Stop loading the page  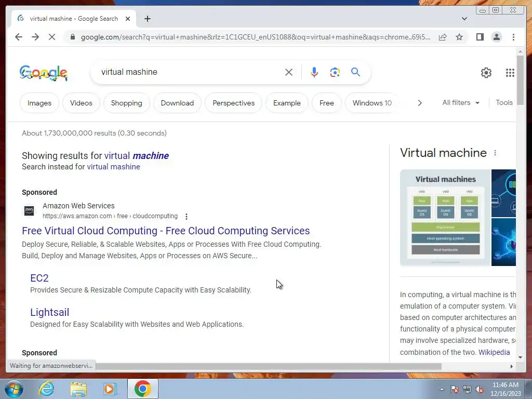[52, 37]
